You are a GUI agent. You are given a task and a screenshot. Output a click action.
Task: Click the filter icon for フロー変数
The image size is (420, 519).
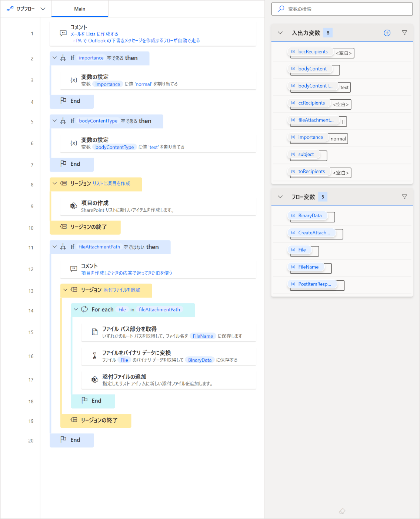[404, 196]
